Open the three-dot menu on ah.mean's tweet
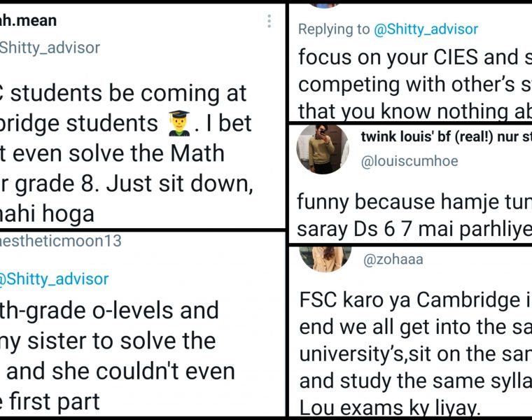Image resolution: width=532 pixels, height=420 pixels. [269, 22]
